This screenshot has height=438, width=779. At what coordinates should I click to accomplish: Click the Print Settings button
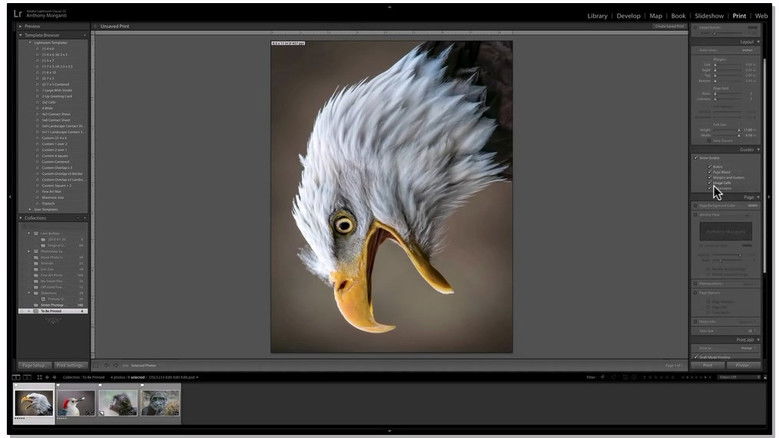pos(70,365)
